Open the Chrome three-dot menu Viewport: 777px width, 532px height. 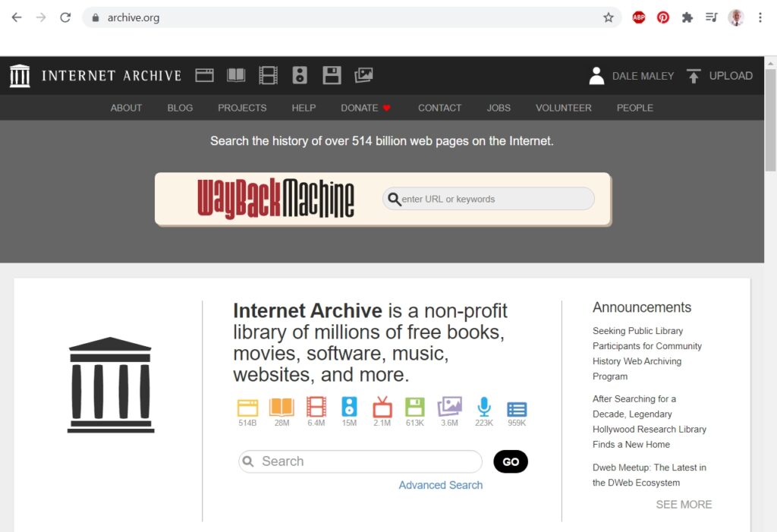pyautogui.click(x=760, y=18)
